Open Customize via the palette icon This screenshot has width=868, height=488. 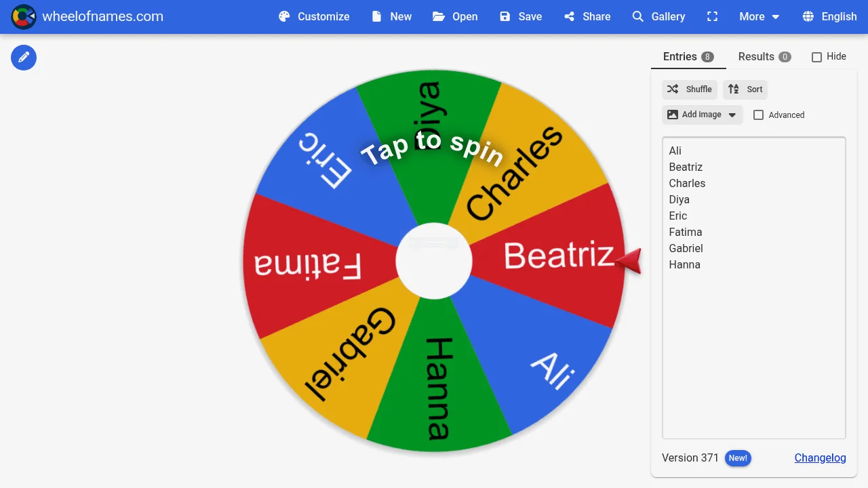pyautogui.click(x=285, y=17)
